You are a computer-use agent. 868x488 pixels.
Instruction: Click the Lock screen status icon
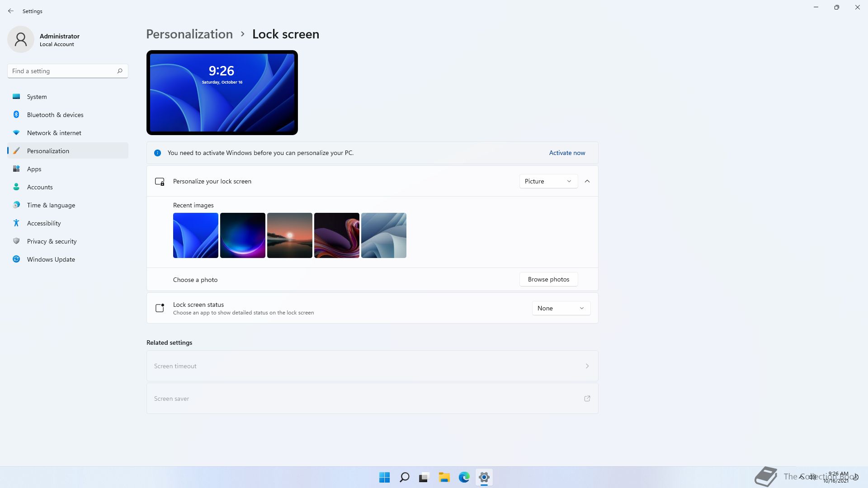[x=160, y=308]
